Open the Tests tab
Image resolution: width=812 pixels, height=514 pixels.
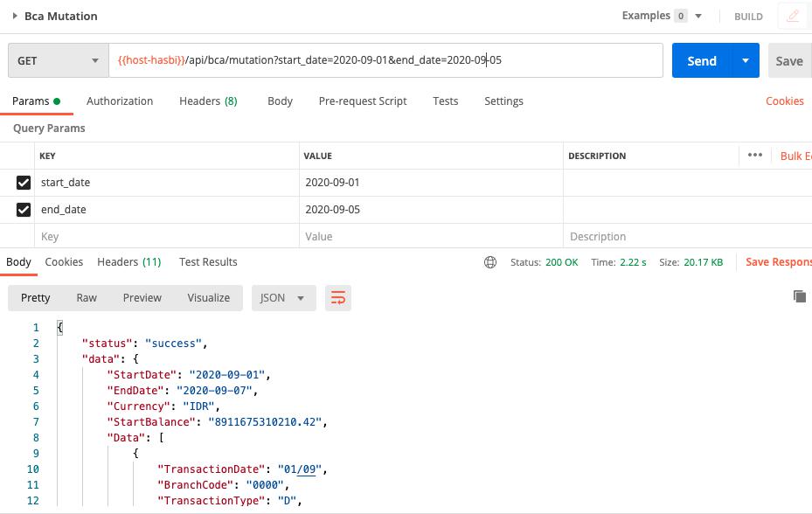(x=446, y=101)
